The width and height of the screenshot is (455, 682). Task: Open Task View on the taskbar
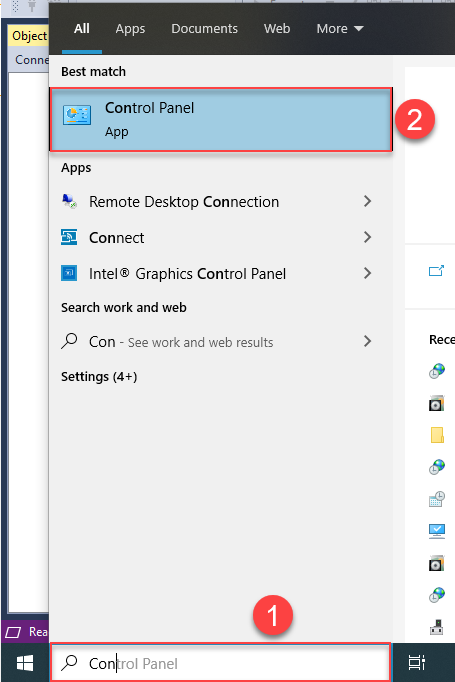click(x=417, y=663)
